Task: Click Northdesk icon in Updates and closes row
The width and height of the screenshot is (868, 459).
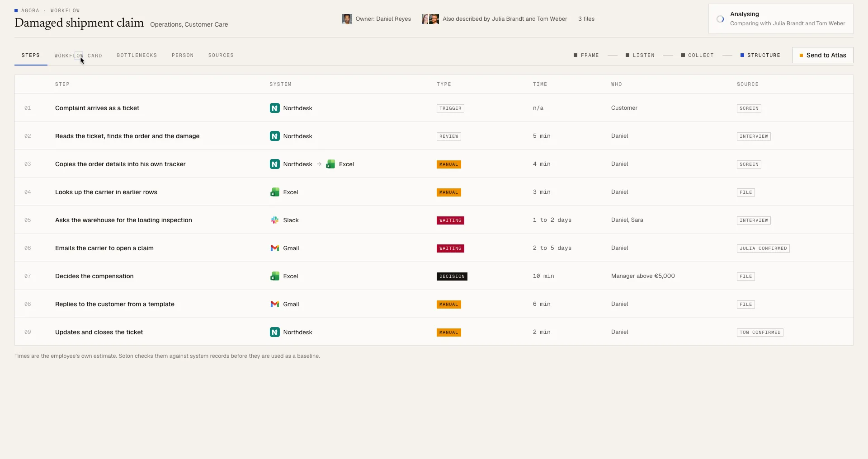Action: 274,332
